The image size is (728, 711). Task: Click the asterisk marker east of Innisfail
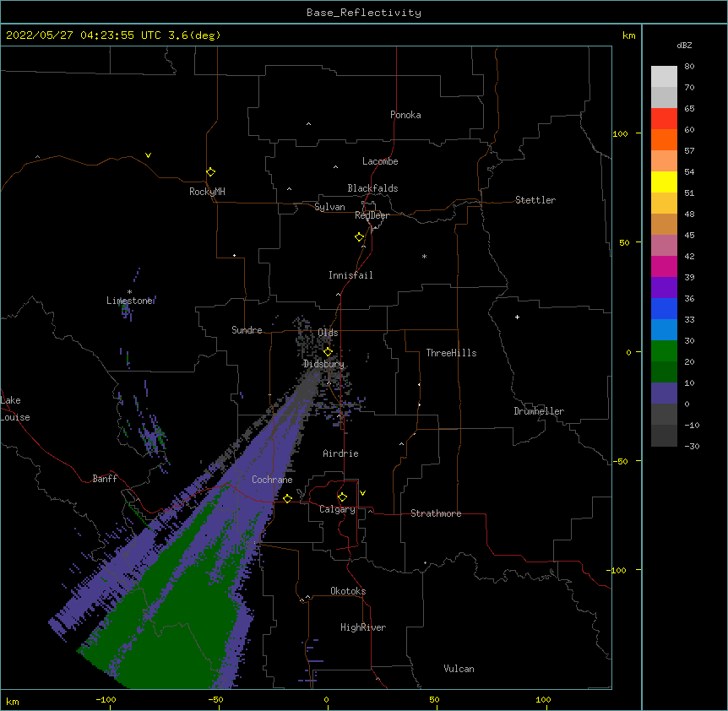point(424,256)
